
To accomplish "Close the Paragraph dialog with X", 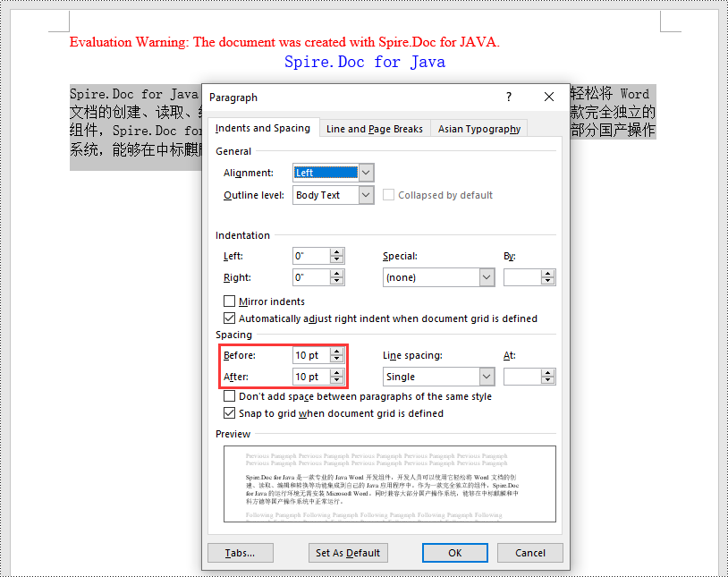I will point(549,97).
